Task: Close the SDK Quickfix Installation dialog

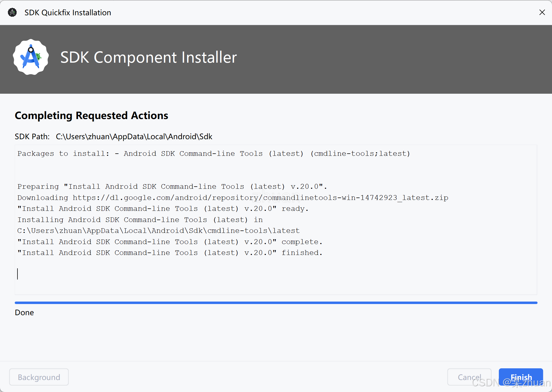Action: (x=542, y=13)
